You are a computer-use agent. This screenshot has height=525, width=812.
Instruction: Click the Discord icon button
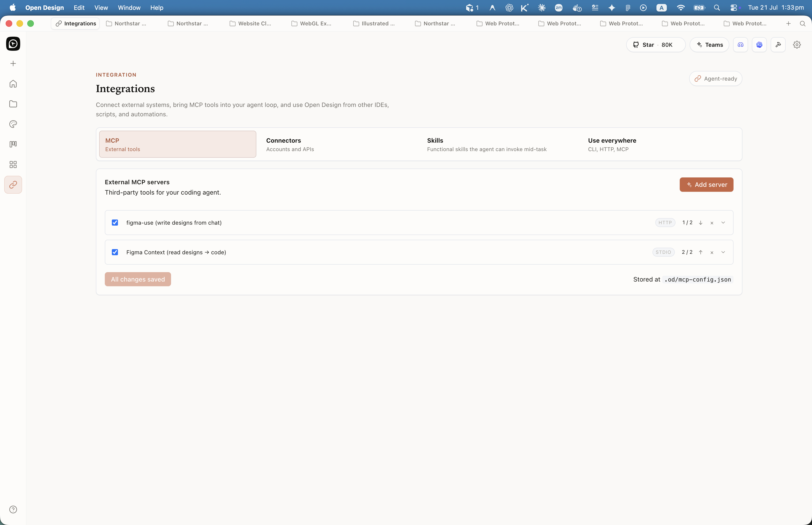(740, 45)
